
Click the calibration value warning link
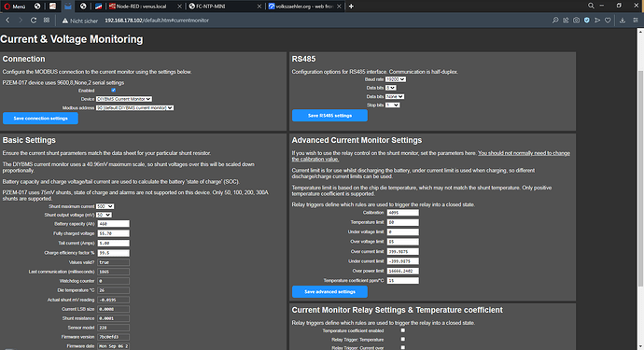pos(431,156)
